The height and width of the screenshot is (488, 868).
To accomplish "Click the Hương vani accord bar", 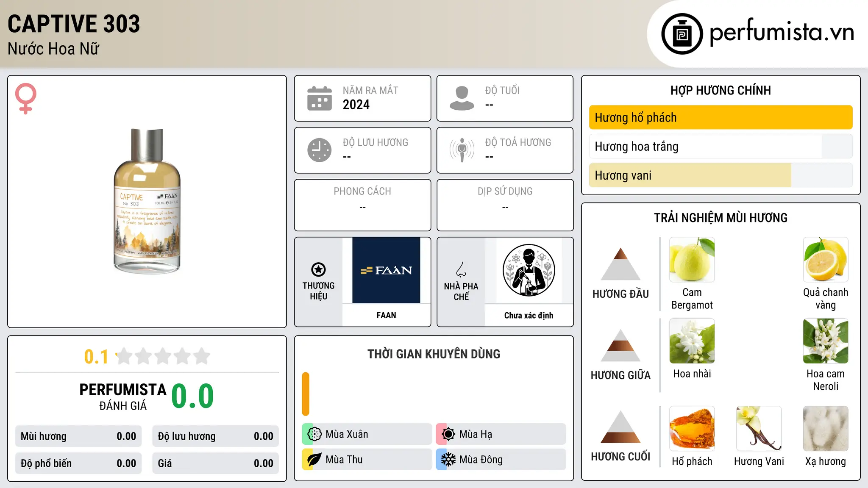I will pyautogui.click(x=721, y=175).
